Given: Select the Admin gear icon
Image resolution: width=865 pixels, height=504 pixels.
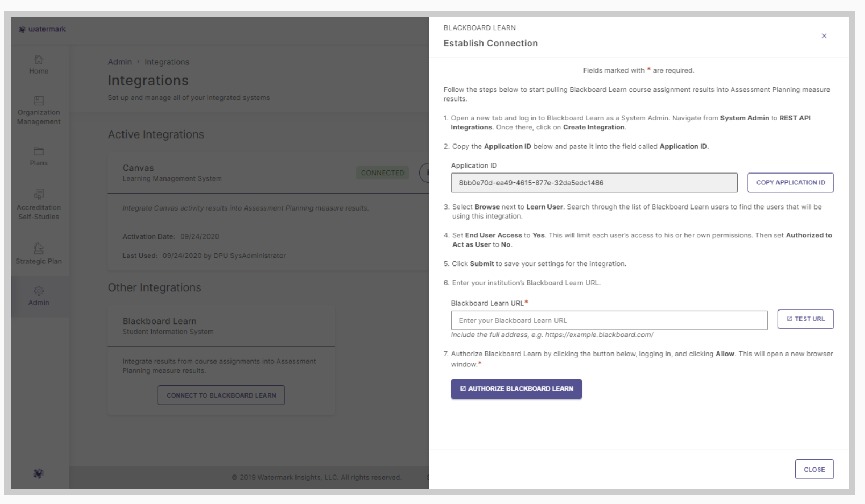Looking at the screenshot, I should point(39,291).
